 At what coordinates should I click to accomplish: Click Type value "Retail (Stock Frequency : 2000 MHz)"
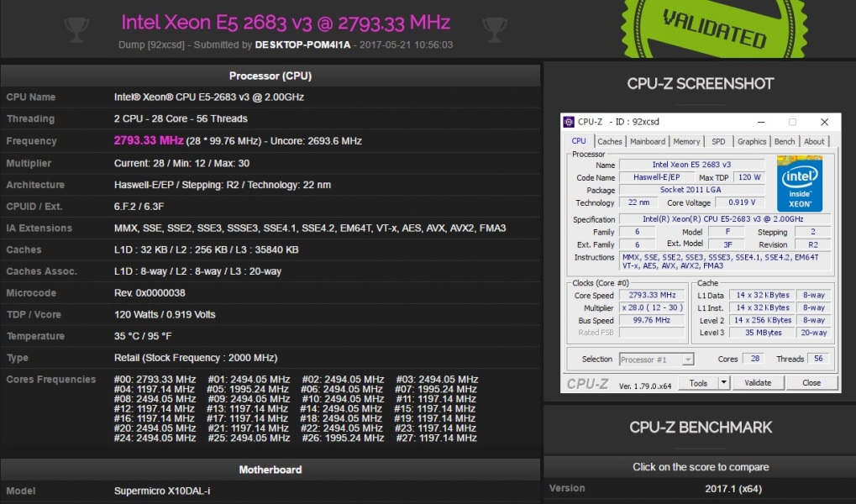(x=196, y=358)
